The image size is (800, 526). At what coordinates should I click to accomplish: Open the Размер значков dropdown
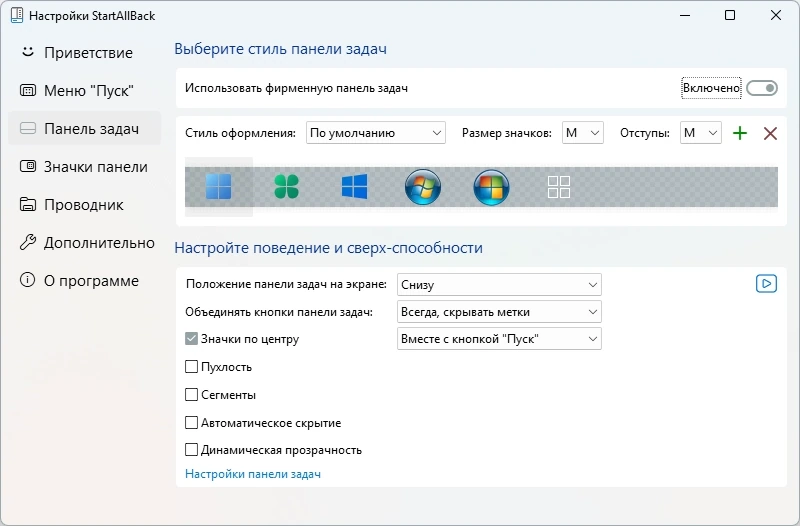(583, 133)
